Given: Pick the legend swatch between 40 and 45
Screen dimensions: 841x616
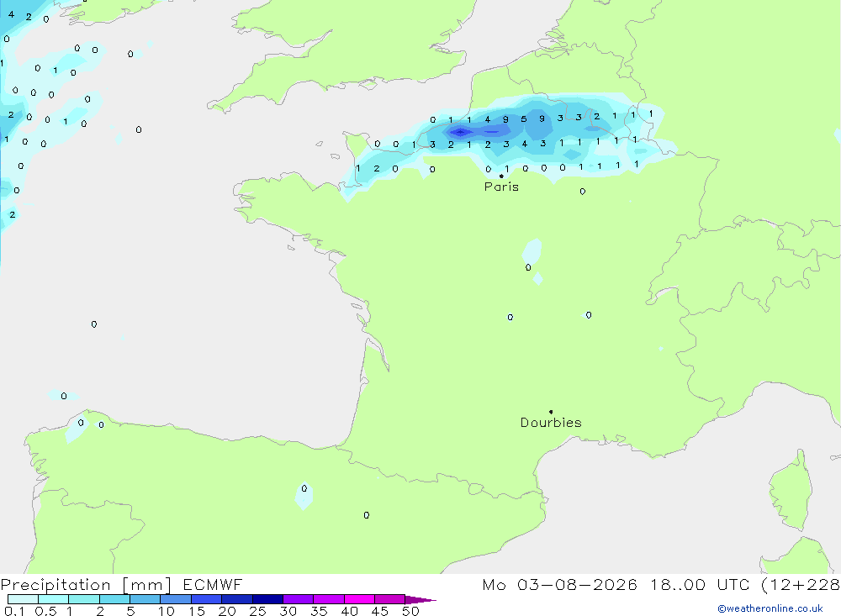Looking at the screenshot, I should coord(359,599).
